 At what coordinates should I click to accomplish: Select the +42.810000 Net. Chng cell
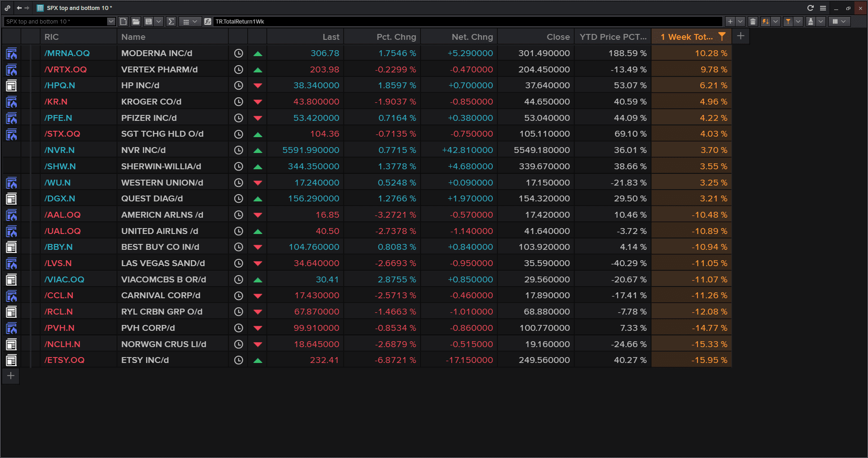click(x=459, y=150)
